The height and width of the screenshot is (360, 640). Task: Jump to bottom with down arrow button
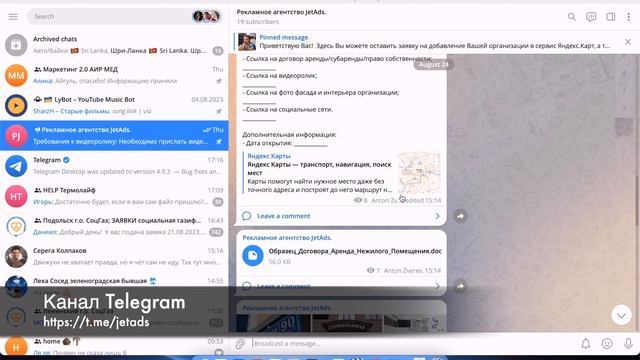(621, 315)
